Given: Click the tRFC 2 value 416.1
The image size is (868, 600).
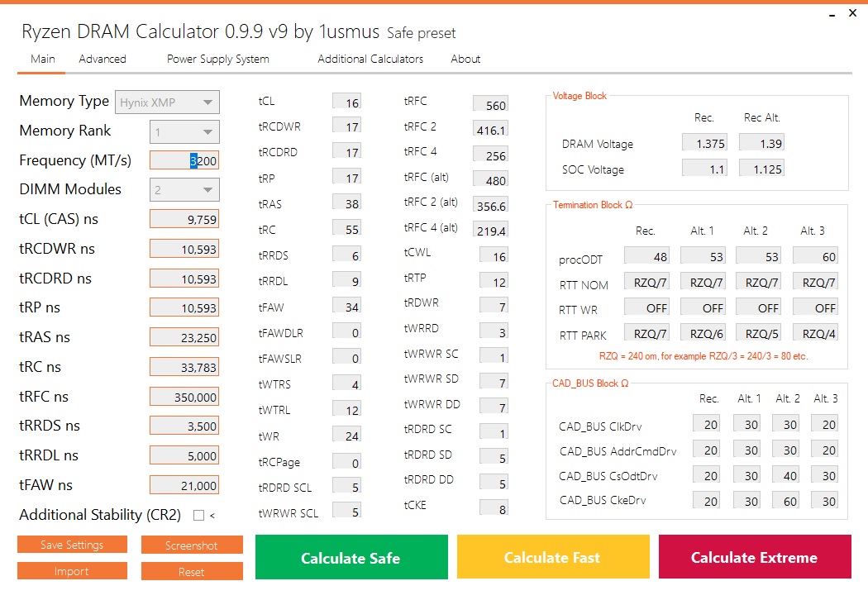Looking at the screenshot, I should (490, 130).
